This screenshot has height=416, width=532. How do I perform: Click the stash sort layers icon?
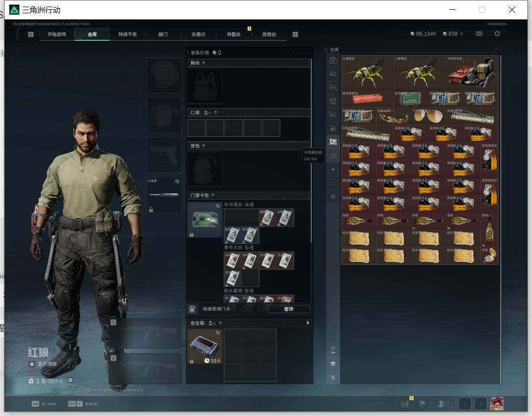click(x=333, y=364)
